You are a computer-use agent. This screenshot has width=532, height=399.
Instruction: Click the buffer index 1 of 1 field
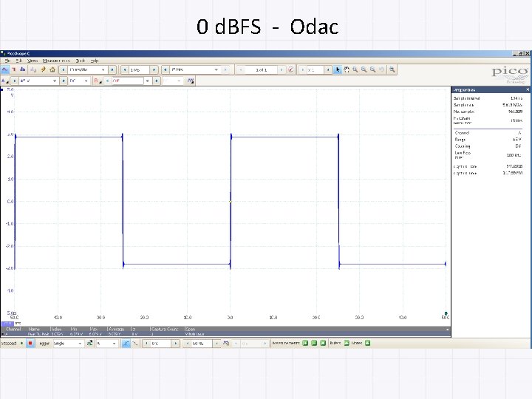pos(262,69)
